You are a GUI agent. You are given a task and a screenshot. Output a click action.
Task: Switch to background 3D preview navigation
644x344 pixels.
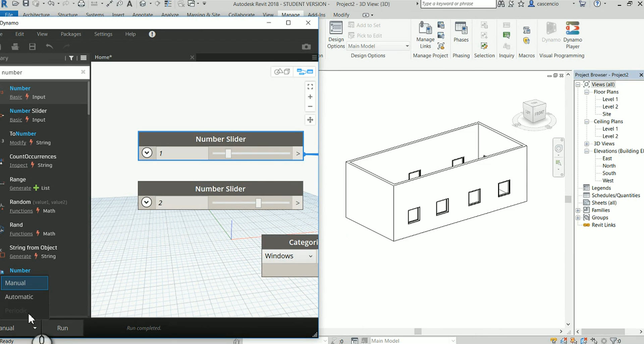[282, 71]
